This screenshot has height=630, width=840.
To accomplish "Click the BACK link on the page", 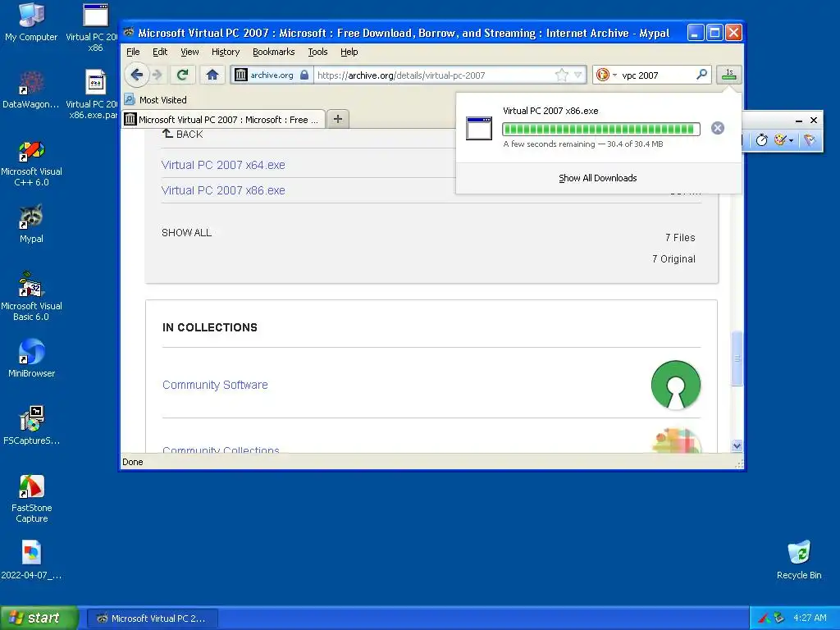I will pyautogui.click(x=183, y=134).
